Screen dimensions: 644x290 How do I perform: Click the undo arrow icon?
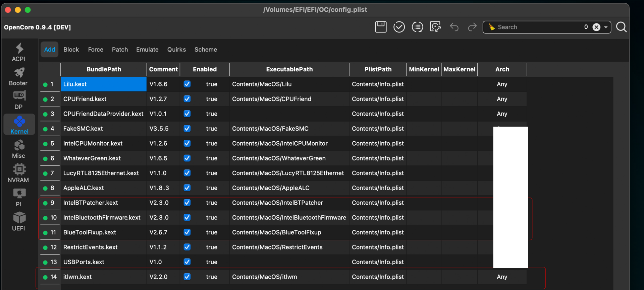[454, 27]
